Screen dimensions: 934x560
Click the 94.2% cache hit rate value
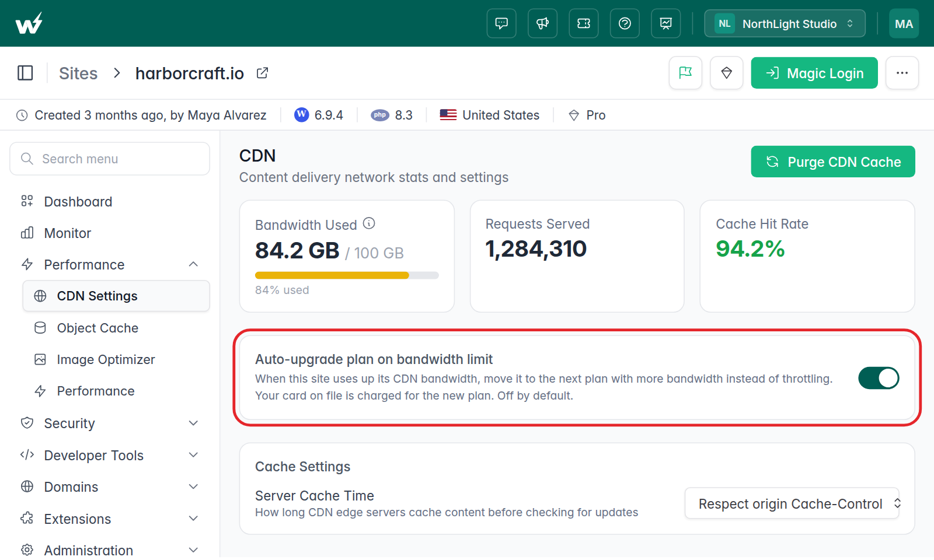coord(750,249)
